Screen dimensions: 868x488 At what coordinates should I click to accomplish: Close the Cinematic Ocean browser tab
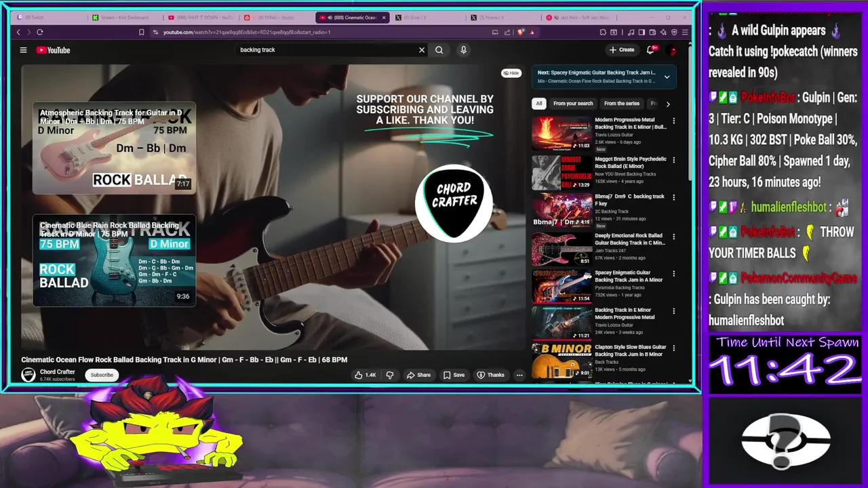coord(385,18)
